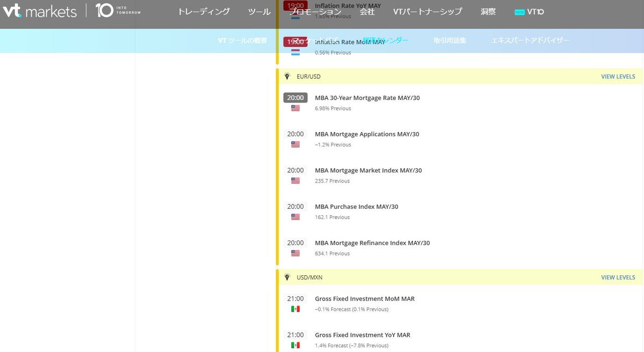This screenshot has height=352, width=644.
Task: Select MBA Mortgage Market Index MAY/30 event
Action: coord(368,170)
